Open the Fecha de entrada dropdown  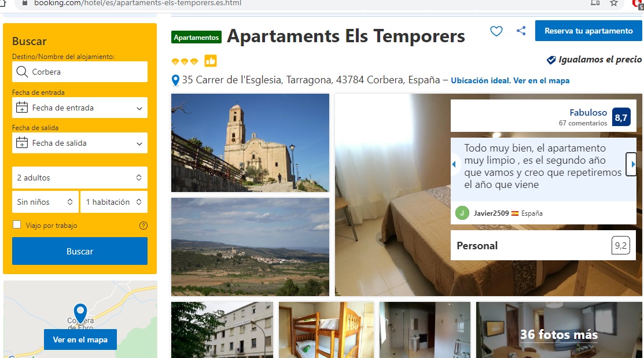[x=80, y=108]
